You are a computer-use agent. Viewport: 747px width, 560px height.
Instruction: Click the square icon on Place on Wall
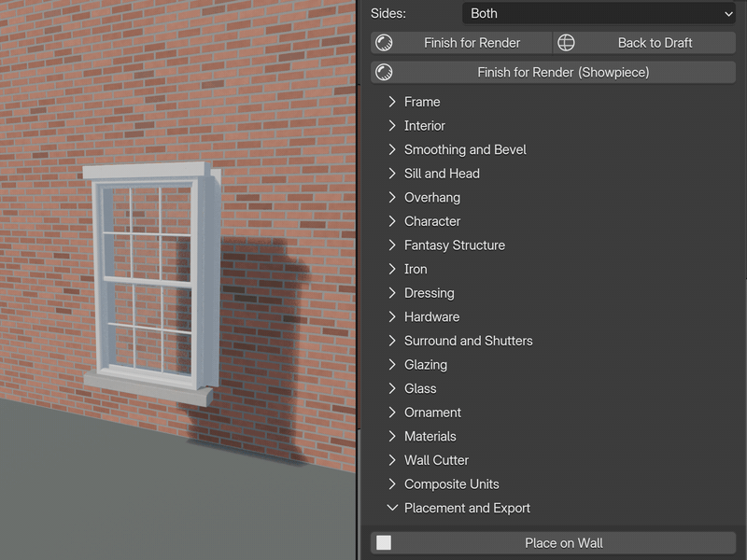coord(384,543)
